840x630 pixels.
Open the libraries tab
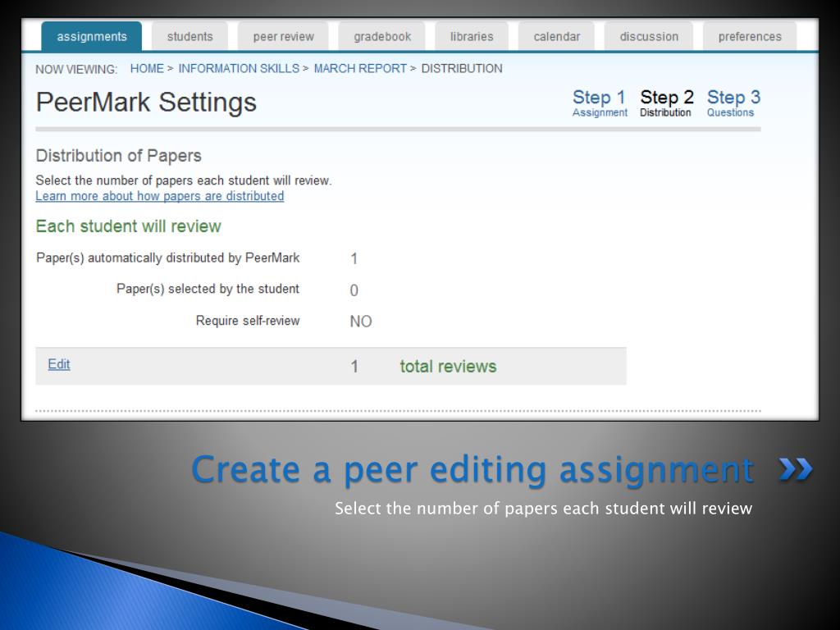click(472, 36)
